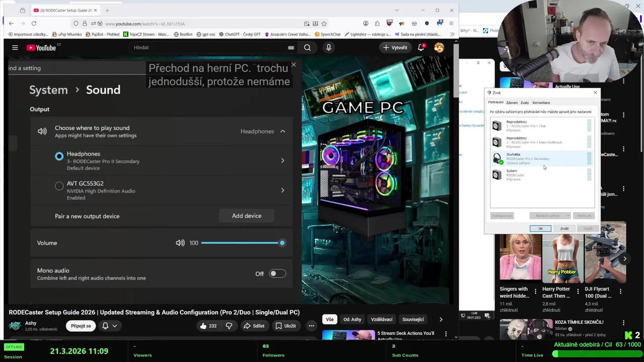Start voice search with microphone icon
The height and width of the screenshot is (362, 644).
coord(329,48)
